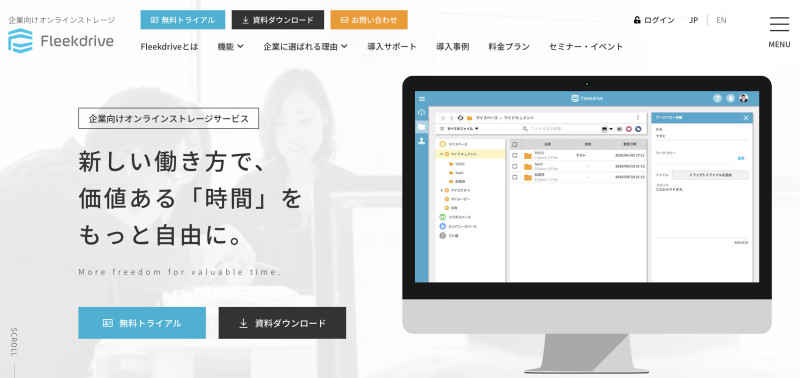800x378 pixels.
Task: Switch language to JP
Action: 693,20
